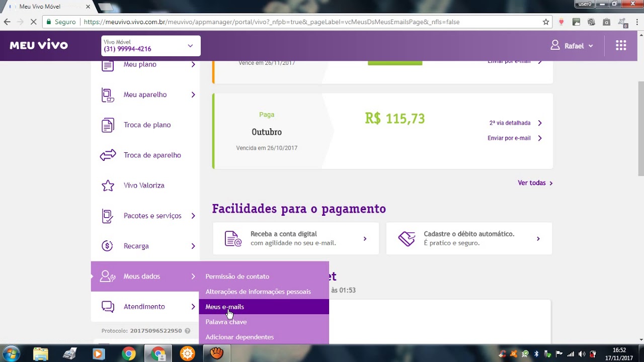The image size is (644, 362).
Task: Click the secure padlock site info
Action: tap(48, 22)
